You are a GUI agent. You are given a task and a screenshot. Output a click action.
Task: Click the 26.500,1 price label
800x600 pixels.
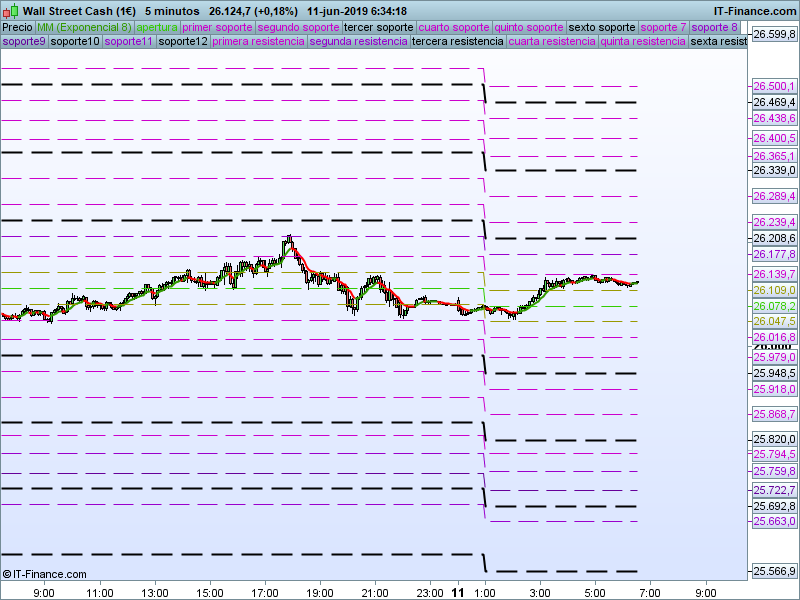(x=774, y=86)
